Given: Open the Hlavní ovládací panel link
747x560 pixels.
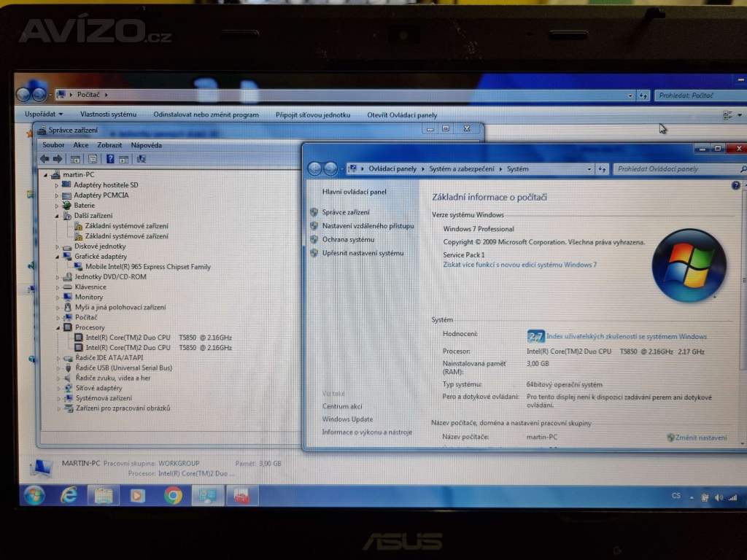Looking at the screenshot, I should [354, 192].
